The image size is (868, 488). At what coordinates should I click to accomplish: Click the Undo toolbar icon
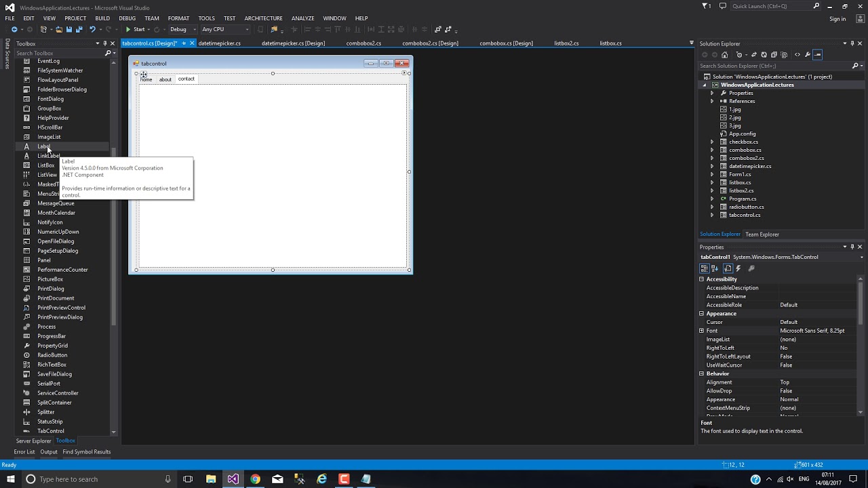92,29
